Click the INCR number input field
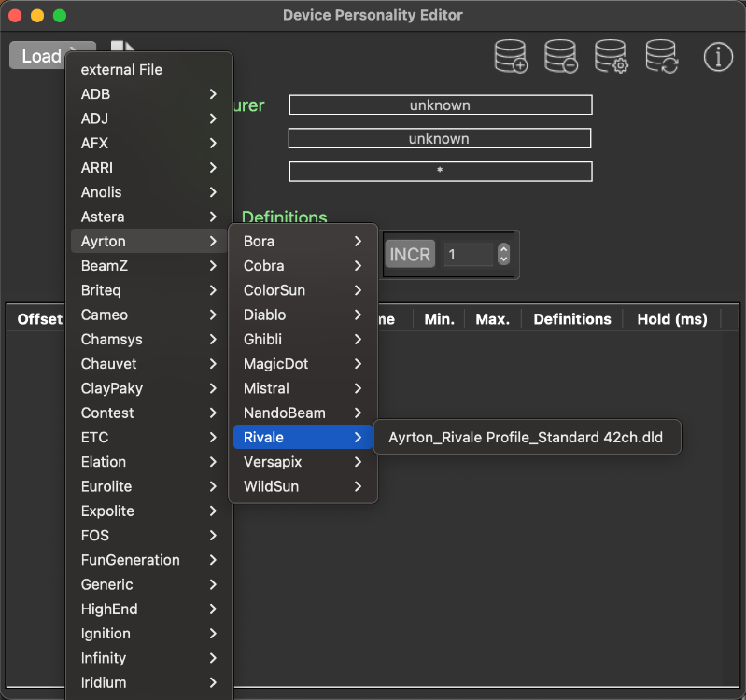Viewport: 746px width, 700px height. pyautogui.click(x=469, y=254)
